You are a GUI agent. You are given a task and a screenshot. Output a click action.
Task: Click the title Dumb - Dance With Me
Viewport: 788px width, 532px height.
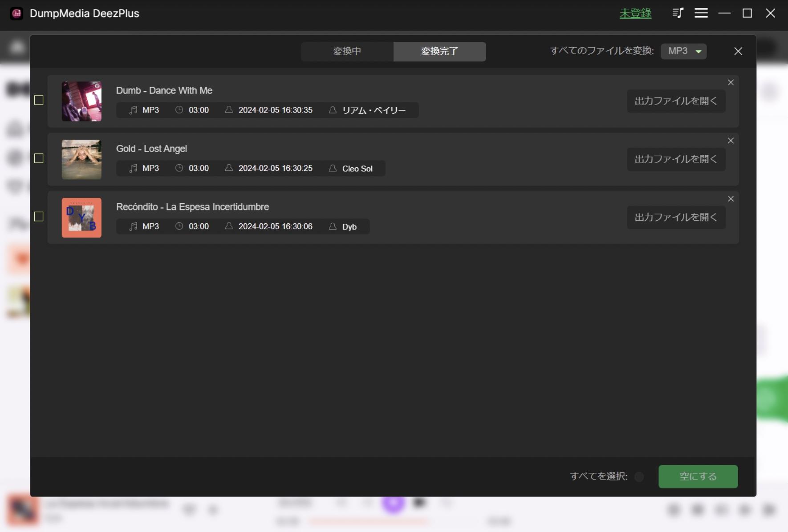pos(164,90)
